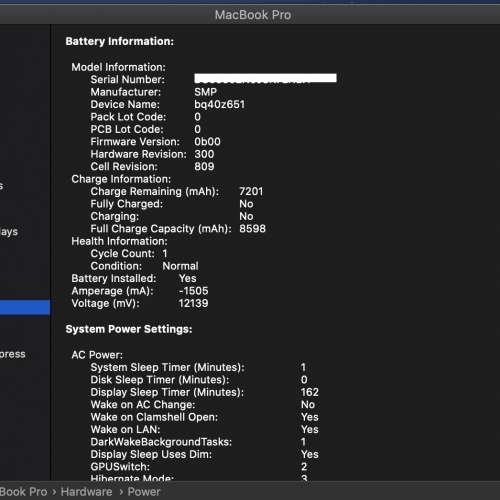Screen dimensions: 500x500
Task: Click the Charge Information label
Action: click(x=121, y=179)
